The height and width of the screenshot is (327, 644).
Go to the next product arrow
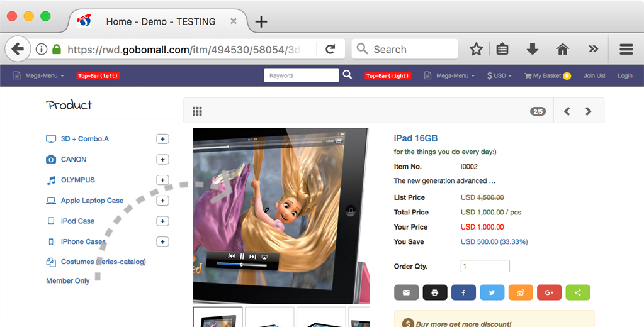(588, 111)
